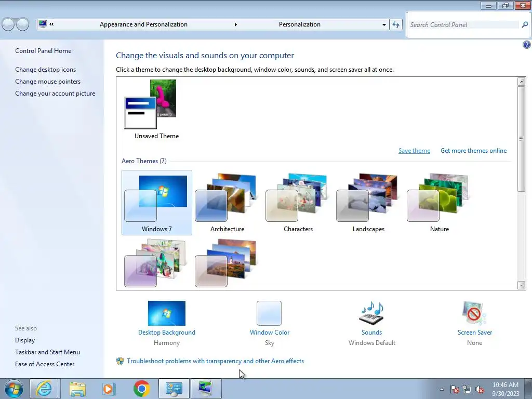The width and height of the screenshot is (532, 399).
Task: Open Troubleshoot problems with transparency link
Action: [x=215, y=361]
